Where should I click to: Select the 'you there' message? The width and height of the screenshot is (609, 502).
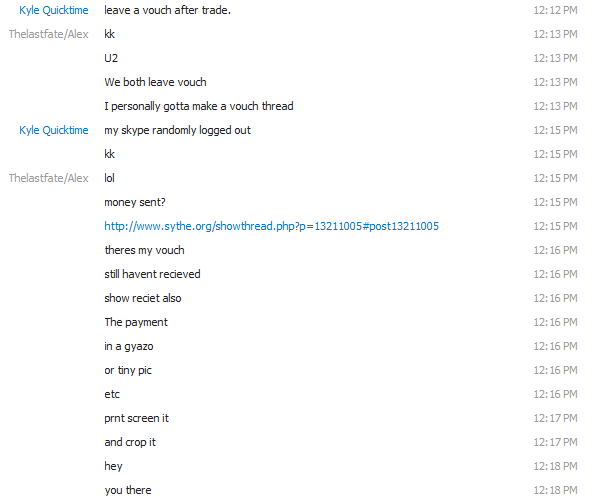(128, 490)
